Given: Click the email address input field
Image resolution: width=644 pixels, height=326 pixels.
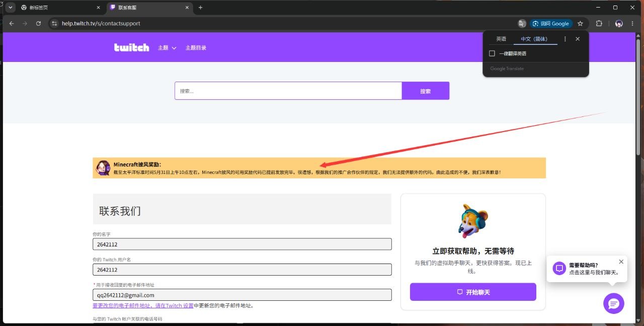Looking at the screenshot, I should tap(242, 295).
